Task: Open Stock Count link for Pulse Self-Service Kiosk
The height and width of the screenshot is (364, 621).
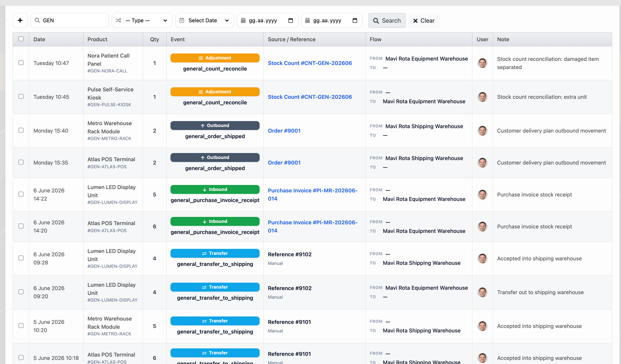Action: [310, 97]
